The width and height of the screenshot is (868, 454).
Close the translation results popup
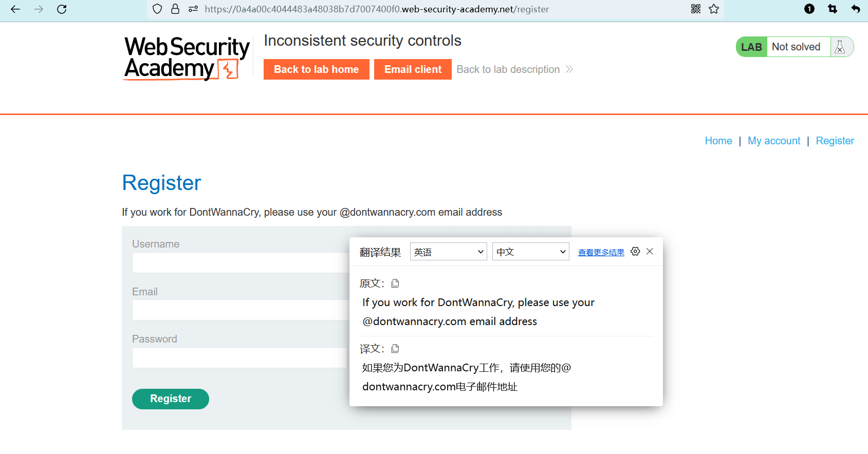point(650,251)
